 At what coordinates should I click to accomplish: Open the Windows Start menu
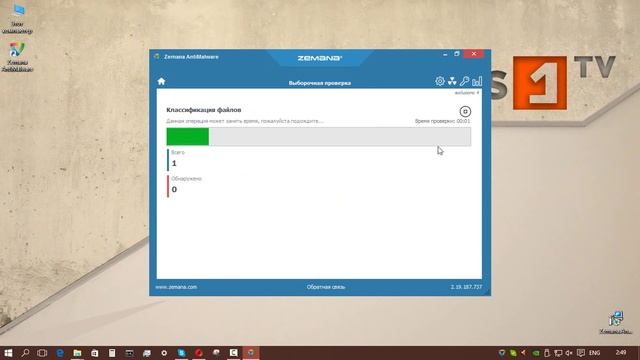(x=8, y=353)
